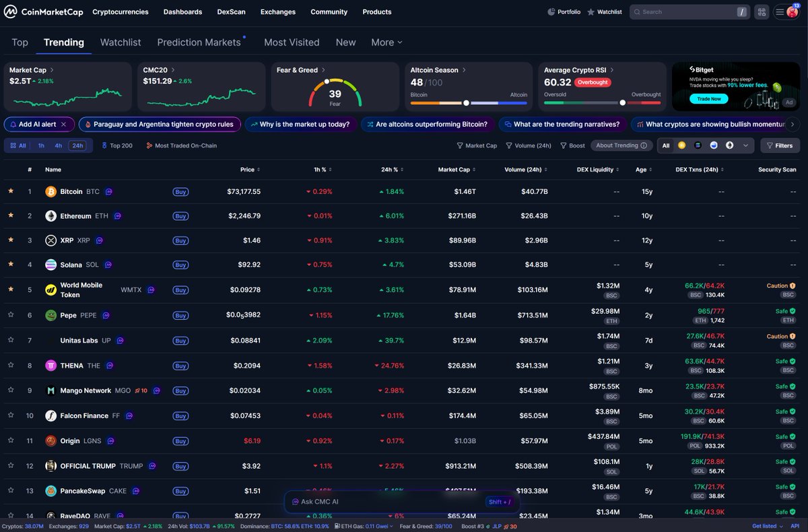Click the Average Crypto RSI slider bar
808x532 pixels.
tap(602, 103)
